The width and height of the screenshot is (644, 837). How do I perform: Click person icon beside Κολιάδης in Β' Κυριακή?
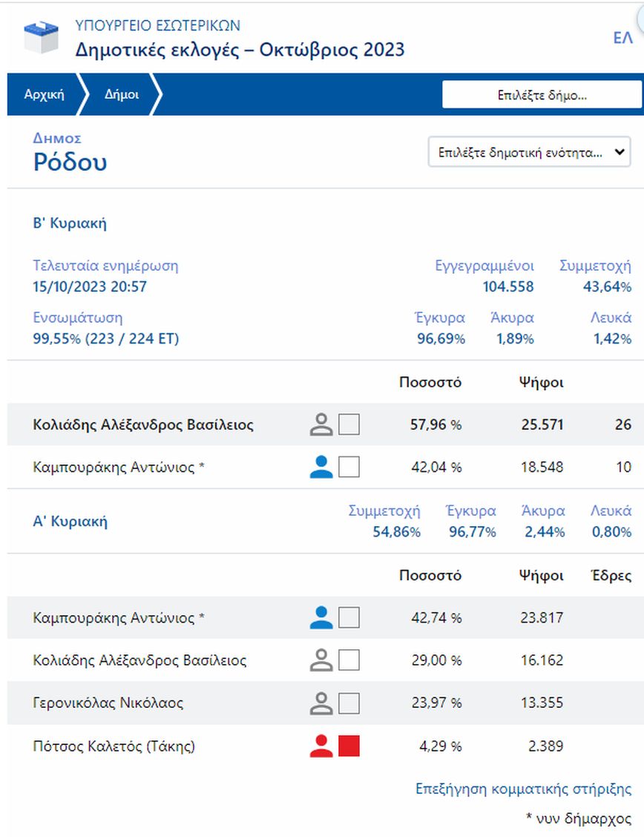pos(321,424)
